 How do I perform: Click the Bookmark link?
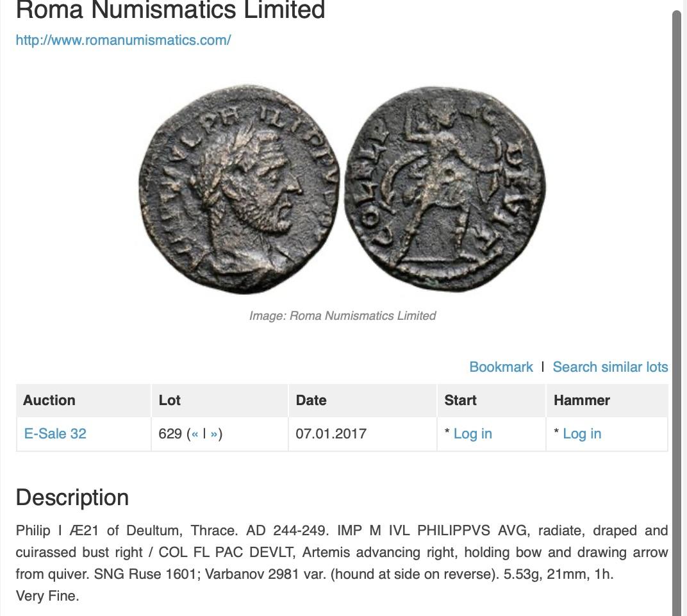(501, 367)
